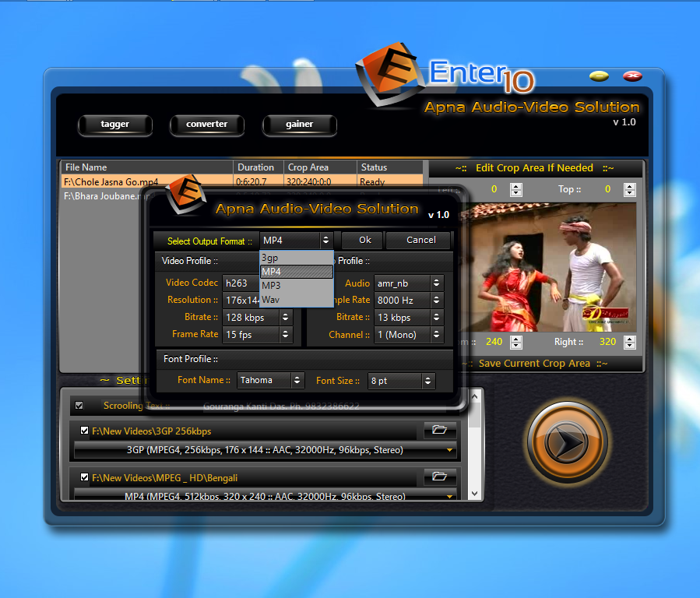Open the Channel 1 (Mono) dropdown
Viewport: 700px width, 598px height.
(436, 334)
